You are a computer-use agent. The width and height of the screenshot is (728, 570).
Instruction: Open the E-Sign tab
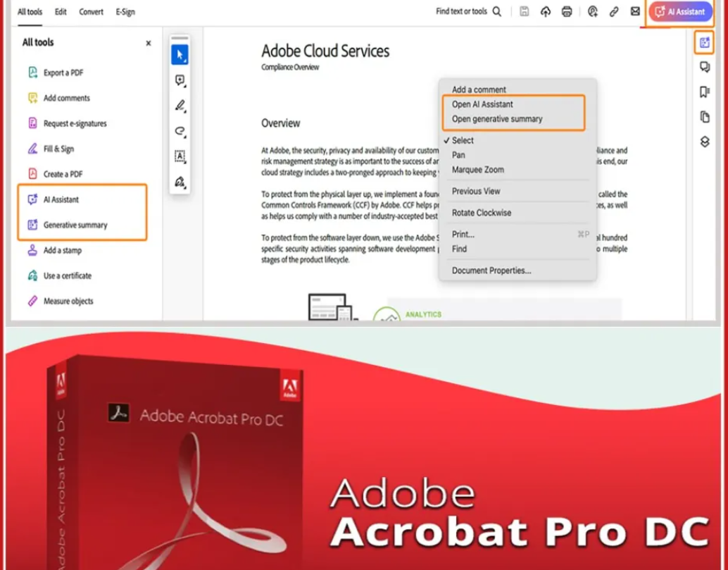click(x=125, y=12)
